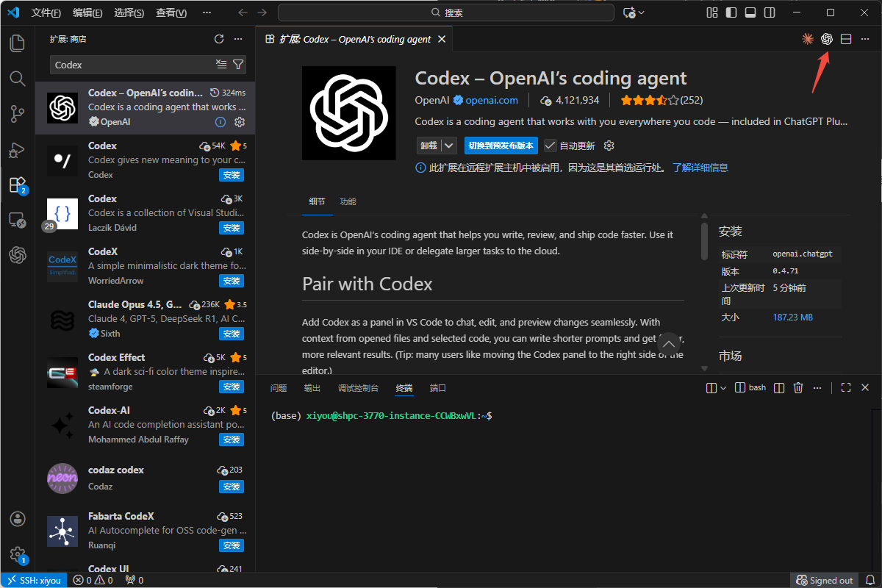Open the SSH: xiyou remote indicator
882x588 pixels.
pos(33,580)
